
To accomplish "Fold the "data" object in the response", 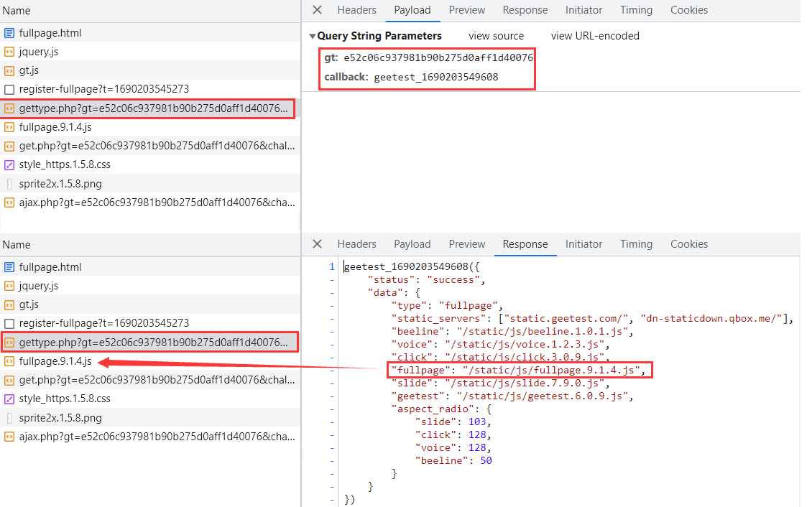I will pos(332,293).
